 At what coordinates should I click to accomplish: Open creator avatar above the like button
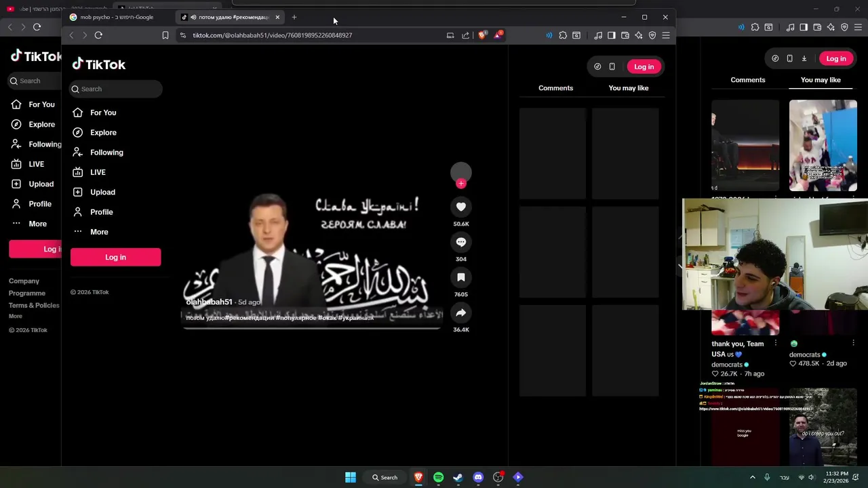[x=461, y=172]
